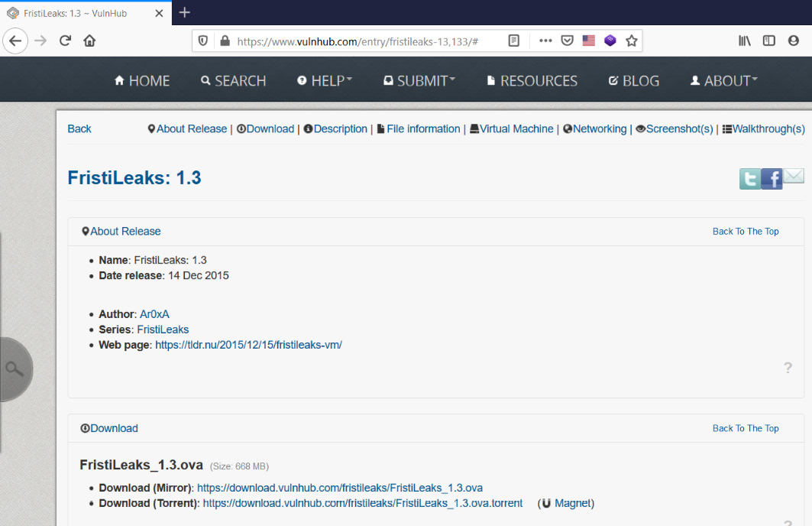Open the Magnet link
The height and width of the screenshot is (526, 812).
pyautogui.click(x=573, y=503)
